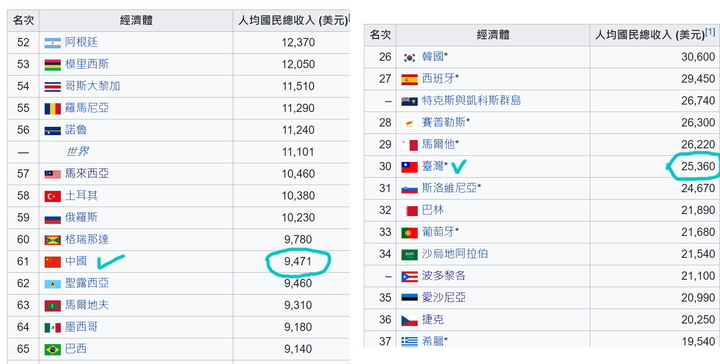Open the 臺灣 link
This screenshot has height=364, width=720.
[x=433, y=166]
